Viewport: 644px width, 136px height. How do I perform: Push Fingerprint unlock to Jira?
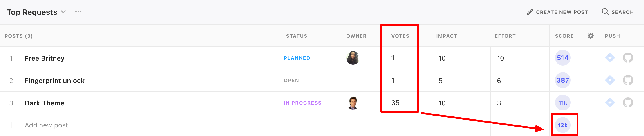(x=610, y=80)
